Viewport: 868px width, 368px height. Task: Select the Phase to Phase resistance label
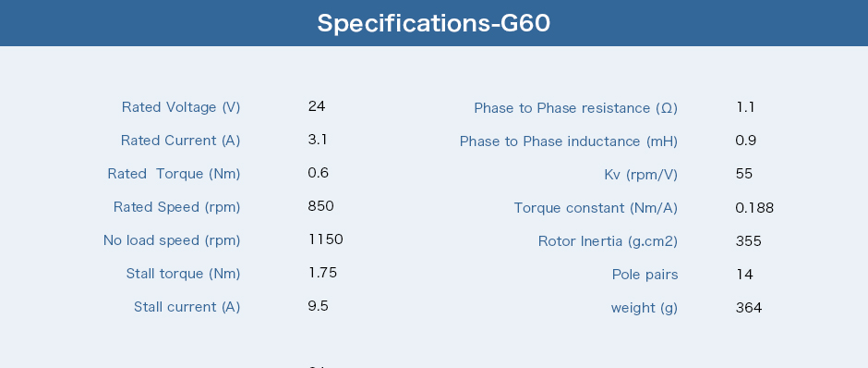click(575, 108)
